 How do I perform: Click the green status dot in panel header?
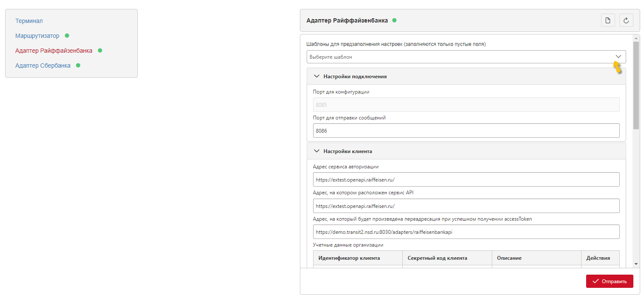tap(394, 20)
